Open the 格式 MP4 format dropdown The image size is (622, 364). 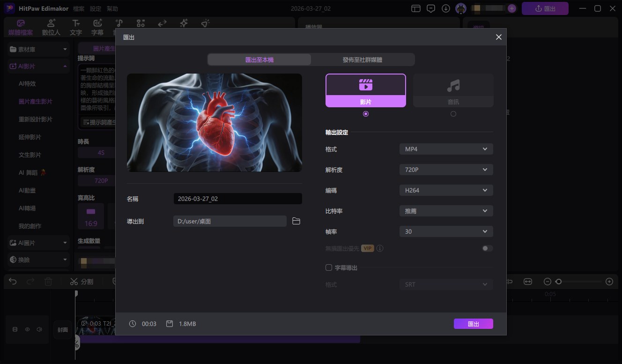point(446,149)
